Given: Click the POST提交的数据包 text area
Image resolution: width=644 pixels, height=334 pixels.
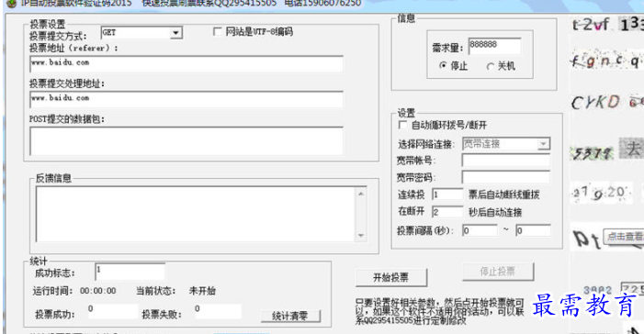Looking at the screenshot, I should click(x=186, y=140).
